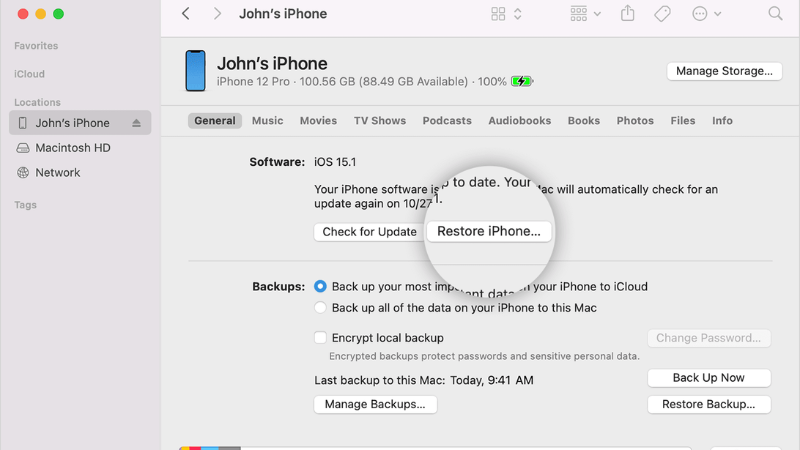Open the General tab
Image resolution: width=800 pixels, height=450 pixels.
215,121
